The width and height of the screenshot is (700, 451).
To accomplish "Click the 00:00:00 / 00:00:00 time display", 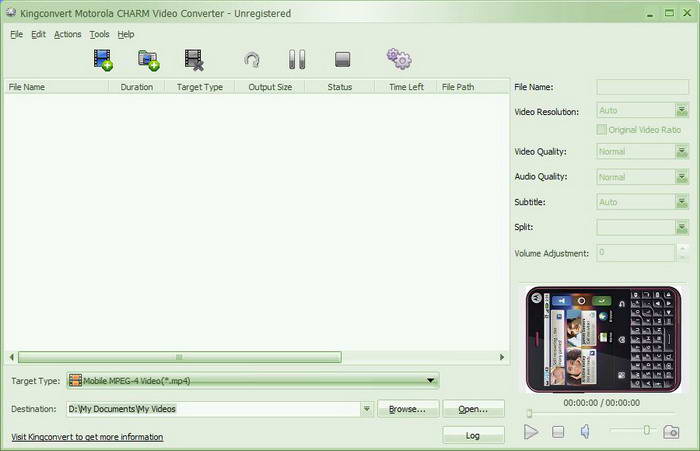I will [x=601, y=403].
